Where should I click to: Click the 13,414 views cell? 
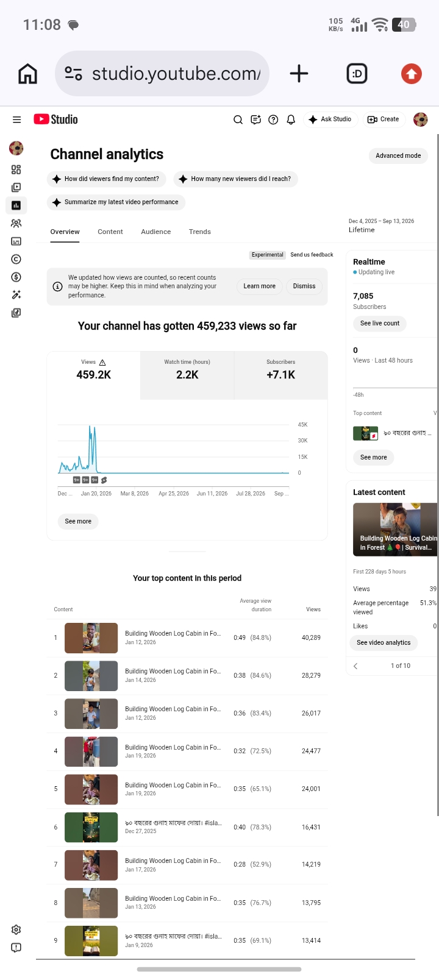(x=311, y=941)
